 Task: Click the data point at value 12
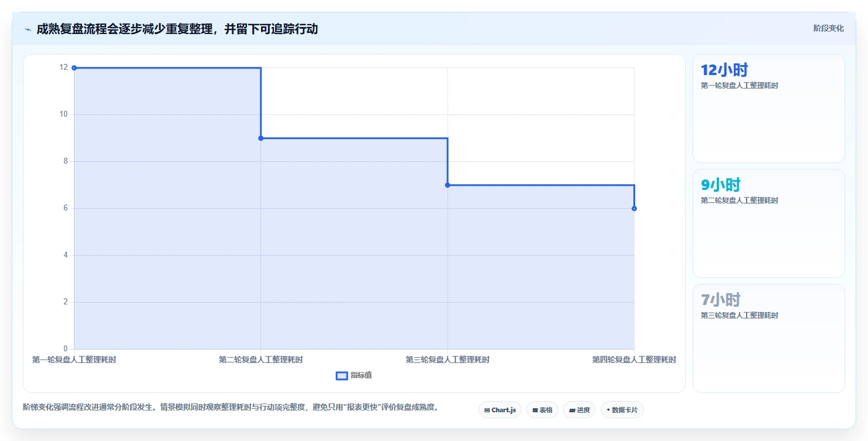pyautogui.click(x=74, y=68)
